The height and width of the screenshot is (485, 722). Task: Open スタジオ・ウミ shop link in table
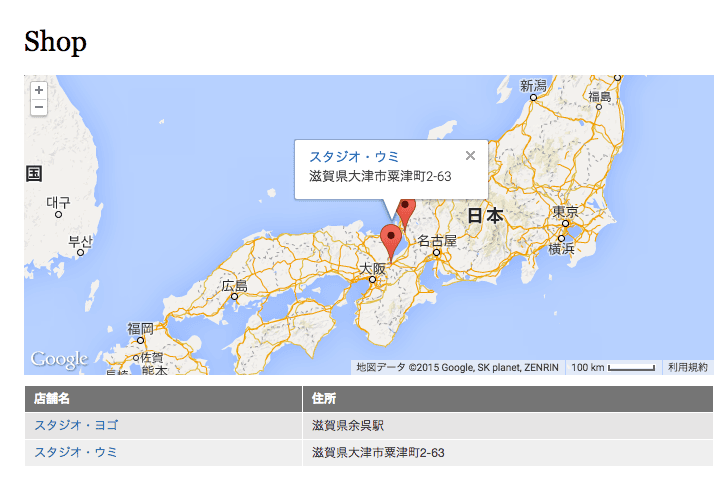pos(76,452)
